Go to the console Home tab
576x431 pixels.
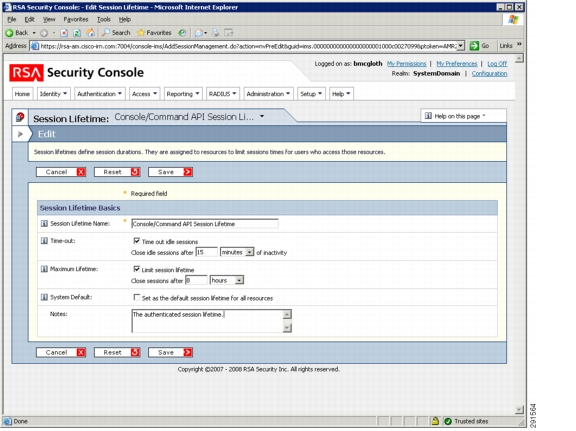point(22,94)
